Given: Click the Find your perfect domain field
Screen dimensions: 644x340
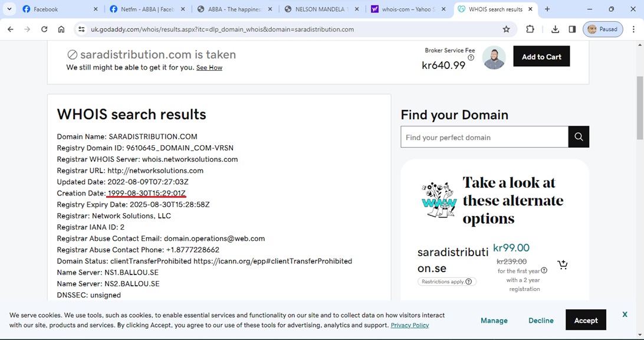Looking at the screenshot, I should pos(484,137).
